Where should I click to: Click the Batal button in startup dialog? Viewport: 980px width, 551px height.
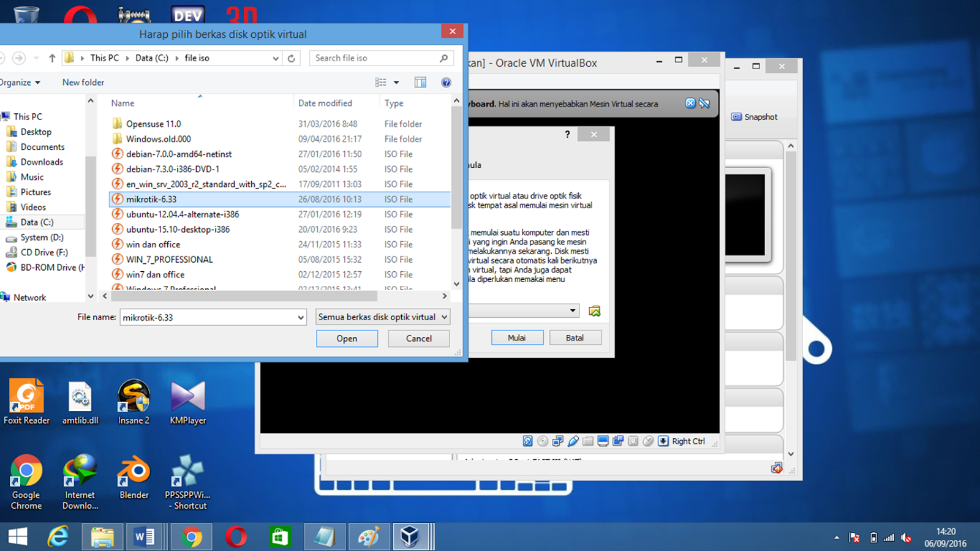pyautogui.click(x=575, y=338)
